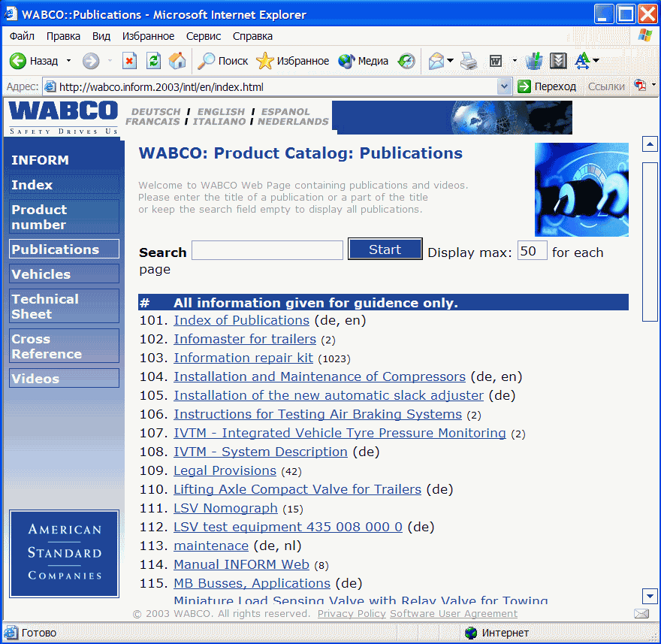
Task: Click the Edit with Word icon
Action: point(496,61)
